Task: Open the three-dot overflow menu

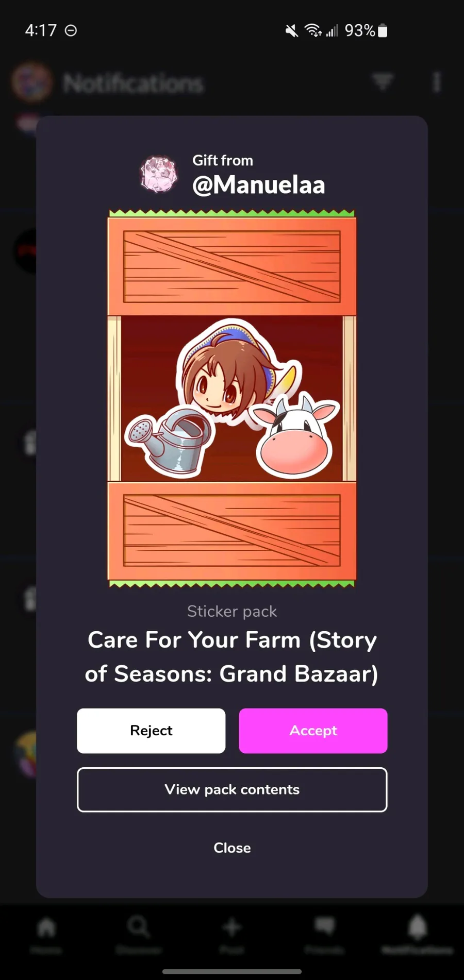Action: tap(437, 82)
